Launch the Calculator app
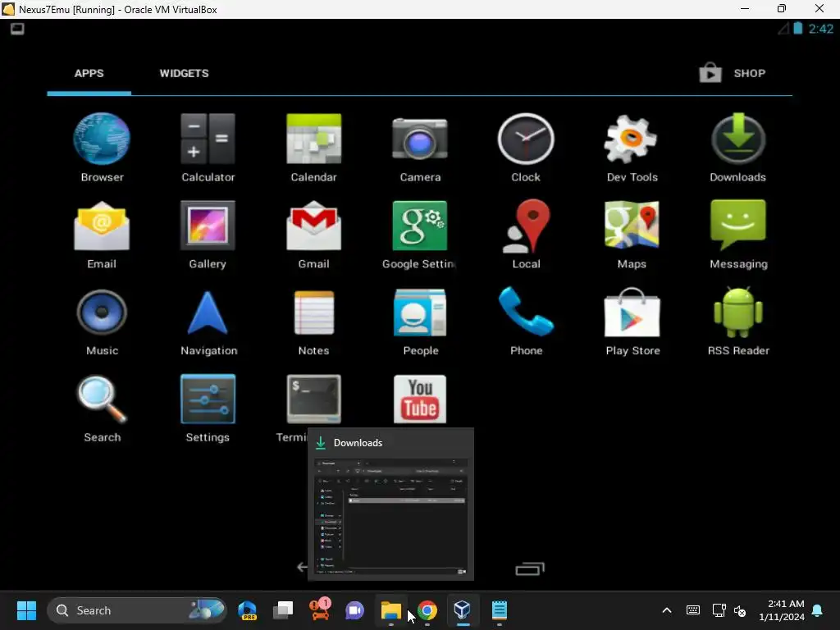Image resolution: width=840 pixels, height=630 pixels. (208, 148)
